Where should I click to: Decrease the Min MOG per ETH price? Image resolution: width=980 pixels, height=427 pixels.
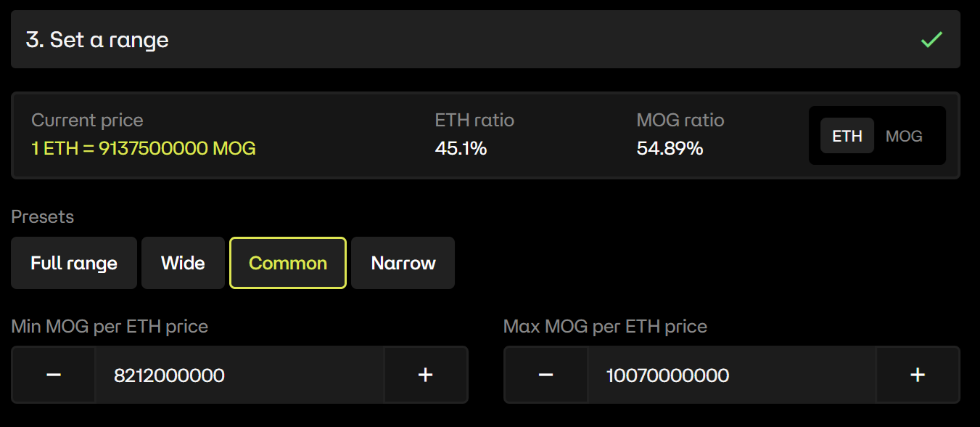tap(54, 375)
